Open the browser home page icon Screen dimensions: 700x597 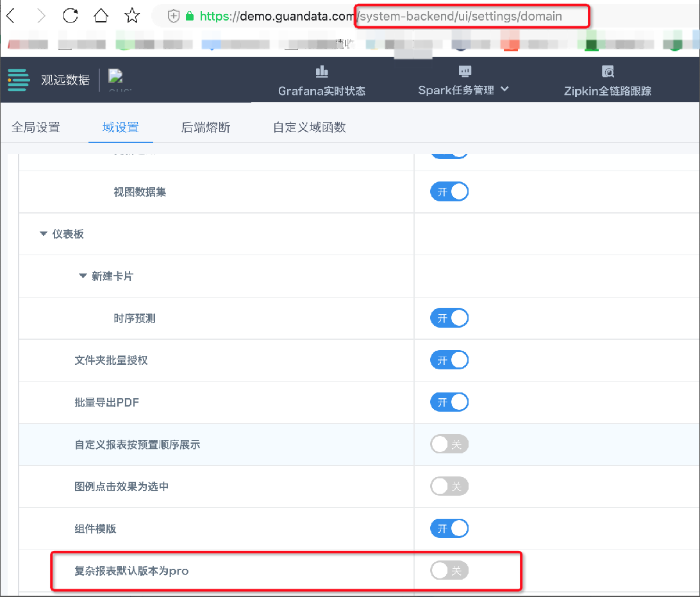coord(101,16)
